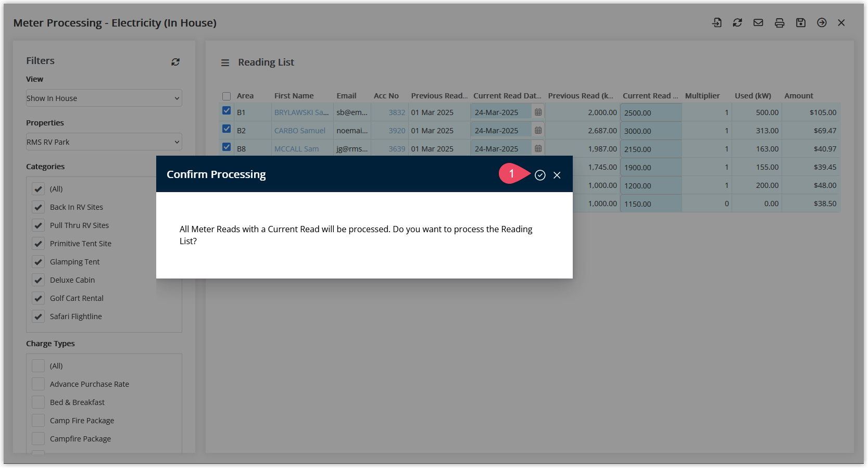868x468 pixels.
Task: Edit current read field 1150.00
Action: click(x=651, y=204)
